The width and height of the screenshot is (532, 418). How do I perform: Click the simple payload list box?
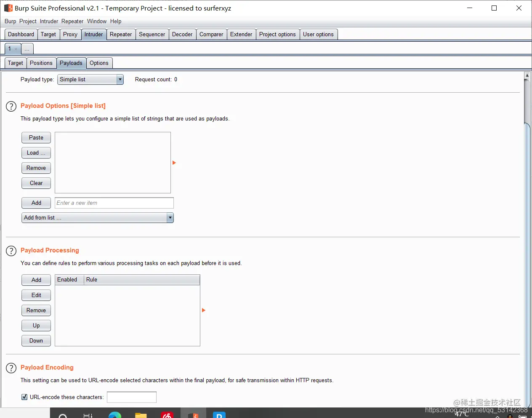[x=113, y=163]
